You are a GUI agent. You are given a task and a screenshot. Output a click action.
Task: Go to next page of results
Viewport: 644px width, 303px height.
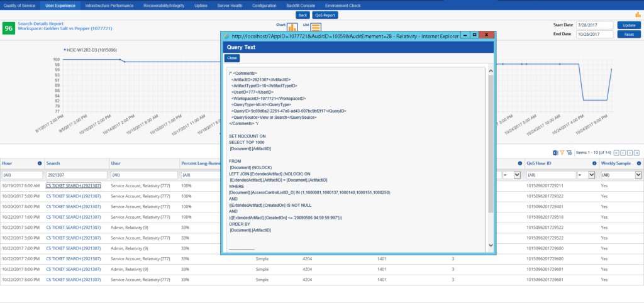(630, 153)
